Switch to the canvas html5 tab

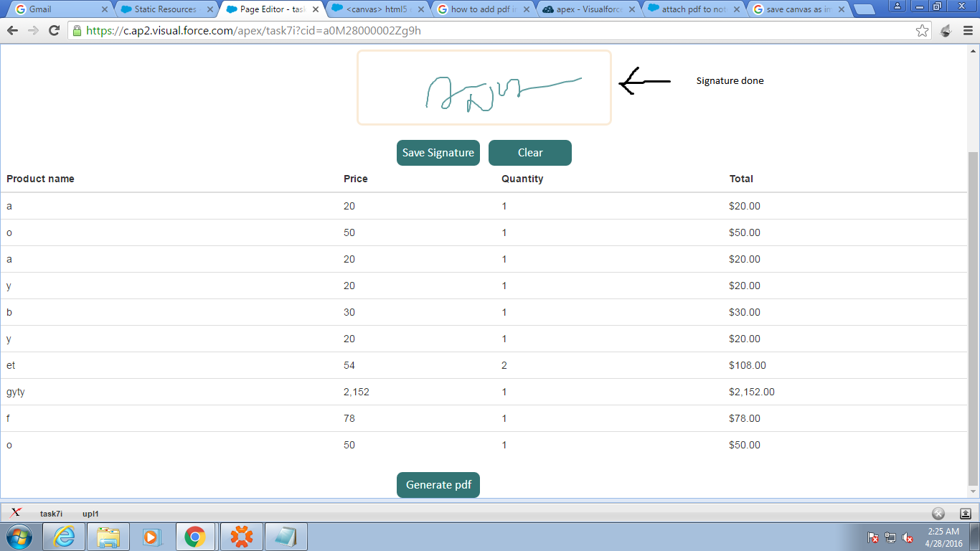tap(376, 9)
